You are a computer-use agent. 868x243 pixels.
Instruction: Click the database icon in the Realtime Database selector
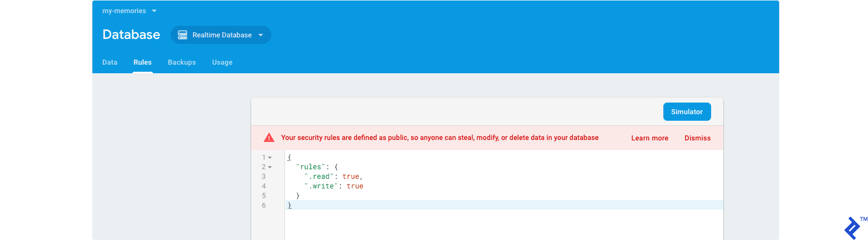[x=183, y=35]
